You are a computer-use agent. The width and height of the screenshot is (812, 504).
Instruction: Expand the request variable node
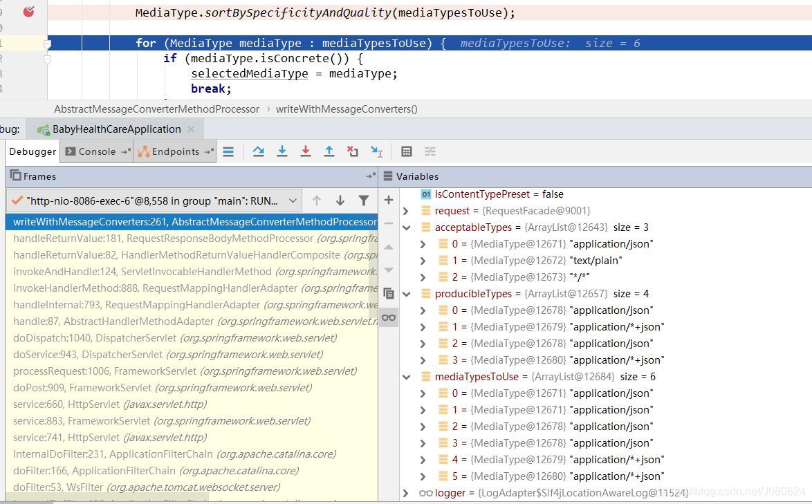[x=407, y=211]
